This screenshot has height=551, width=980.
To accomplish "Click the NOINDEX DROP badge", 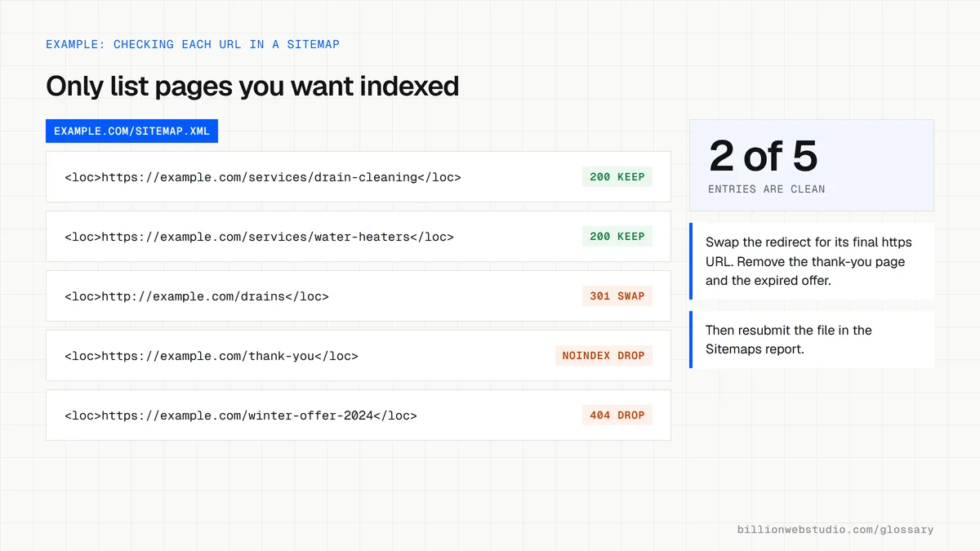I will point(604,356).
